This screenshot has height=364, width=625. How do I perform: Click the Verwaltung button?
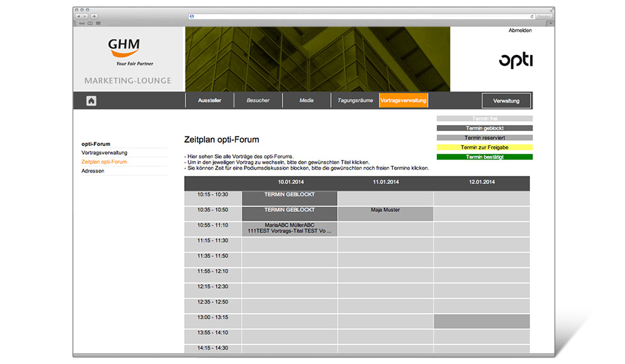[506, 101]
